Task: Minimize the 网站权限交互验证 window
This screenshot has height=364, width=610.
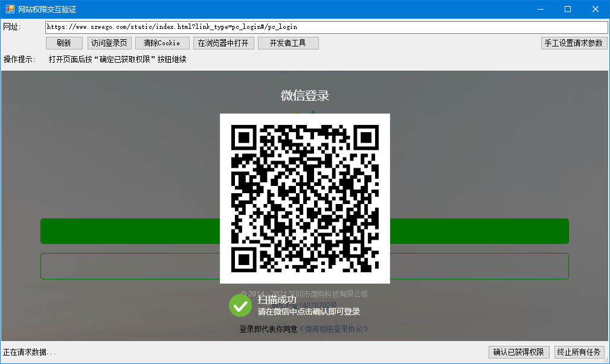Action: 541,9
